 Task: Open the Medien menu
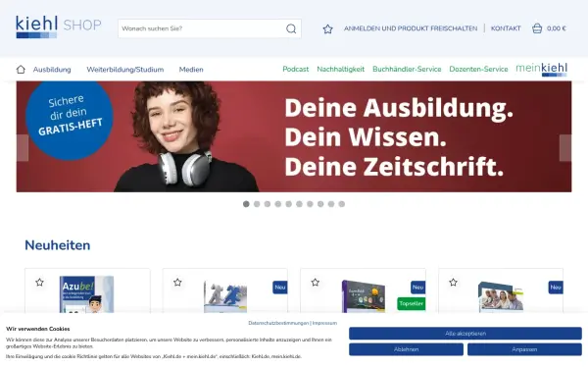191,70
